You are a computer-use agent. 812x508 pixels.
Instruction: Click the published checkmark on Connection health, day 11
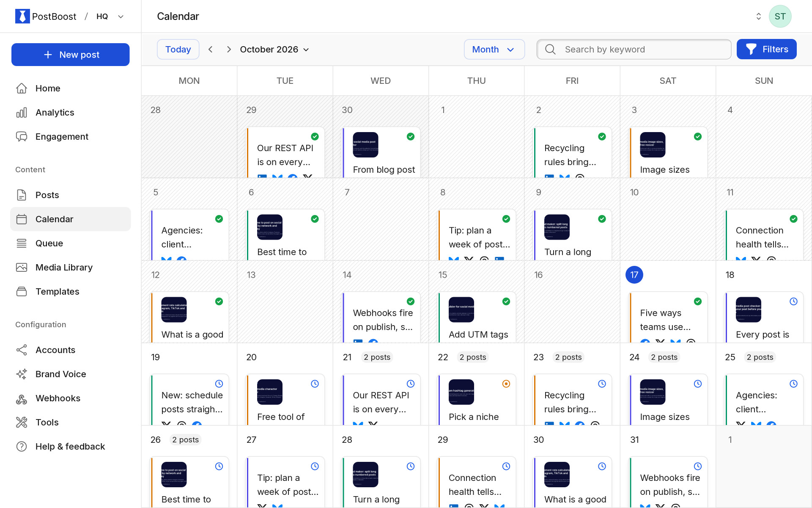click(x=793, y=219)
